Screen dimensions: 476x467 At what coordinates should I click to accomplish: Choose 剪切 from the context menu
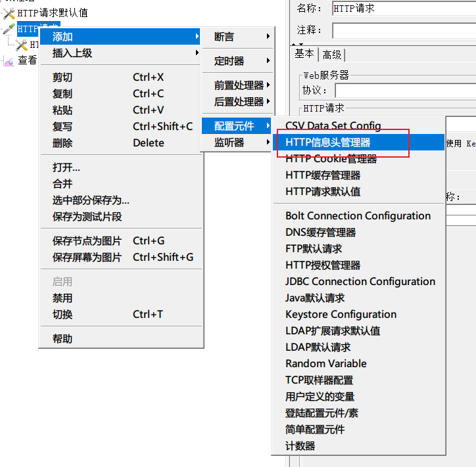click(x=122, y=78)
